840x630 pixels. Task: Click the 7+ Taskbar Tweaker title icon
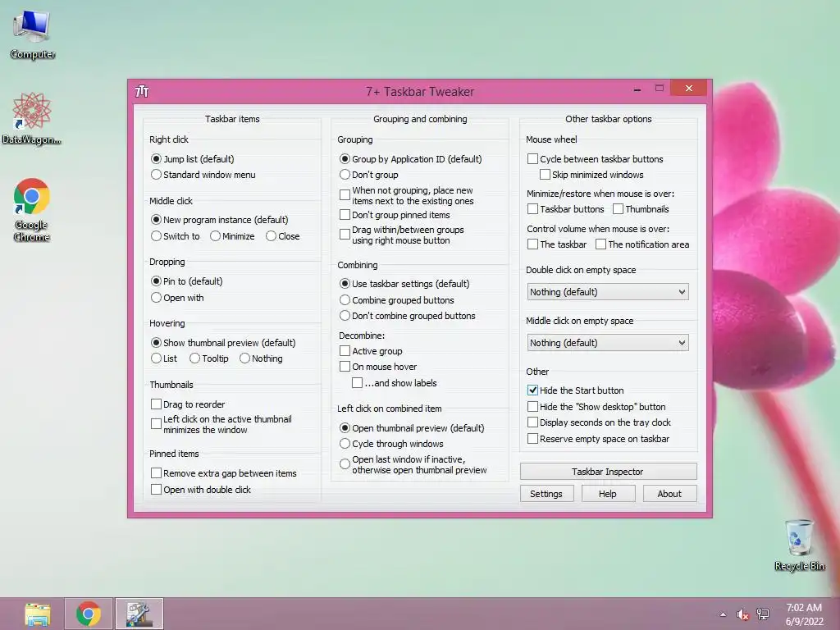[x=142, y=92]
